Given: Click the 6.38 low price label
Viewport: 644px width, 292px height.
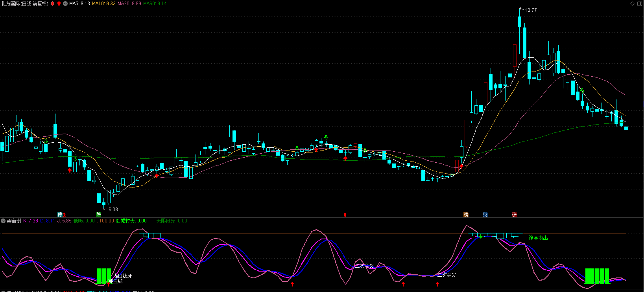Looking at the screenshot, I should click(113, 209).
